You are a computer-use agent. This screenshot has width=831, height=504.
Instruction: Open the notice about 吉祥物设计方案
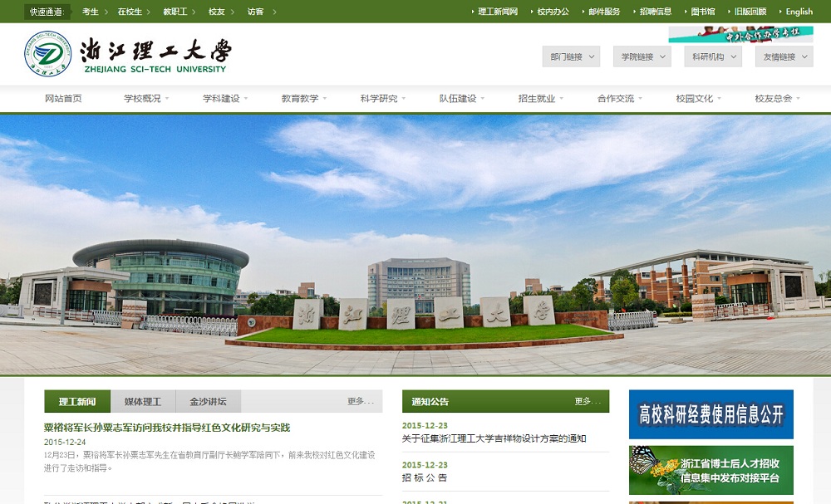(x=494, y=438)
